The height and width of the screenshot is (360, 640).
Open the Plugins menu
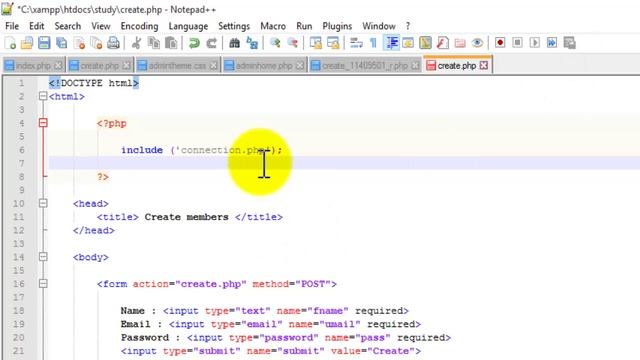(x=337, y=26)
